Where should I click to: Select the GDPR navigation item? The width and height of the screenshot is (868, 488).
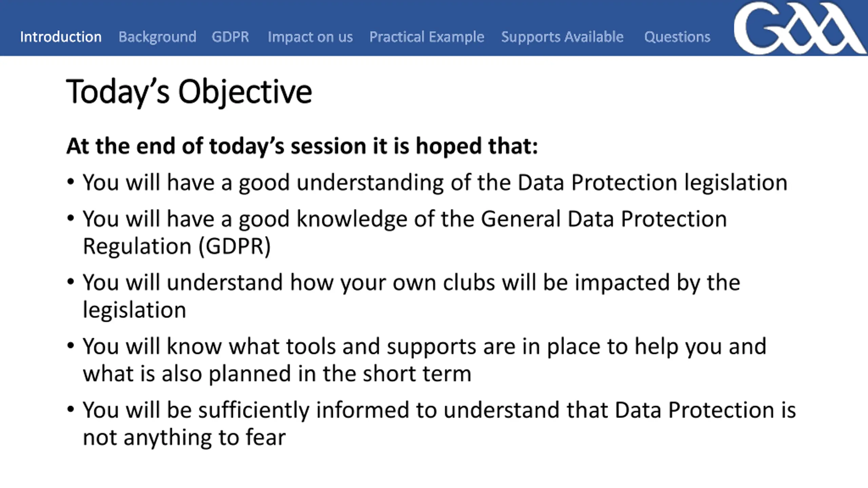230,37
